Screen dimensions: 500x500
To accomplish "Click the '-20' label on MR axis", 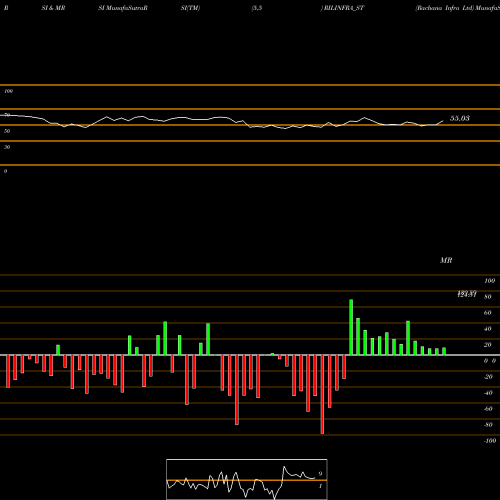I will (x=488, y=377).
